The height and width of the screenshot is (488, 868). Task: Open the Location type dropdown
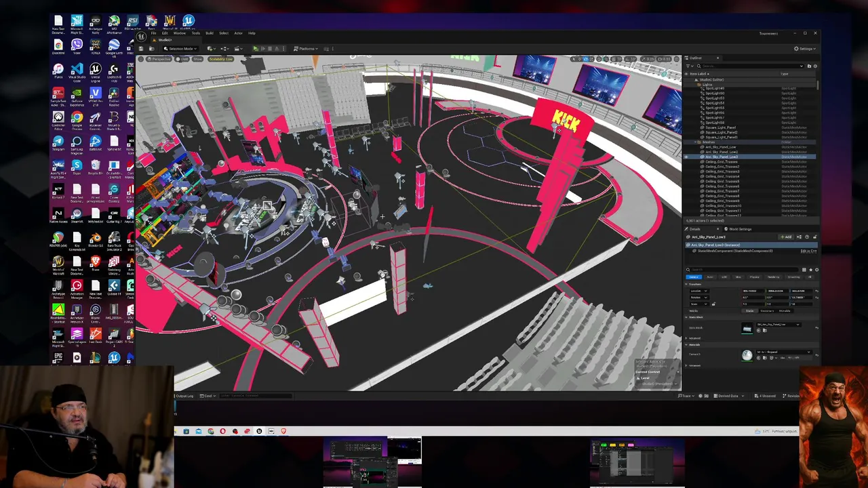tap(699, 291)
